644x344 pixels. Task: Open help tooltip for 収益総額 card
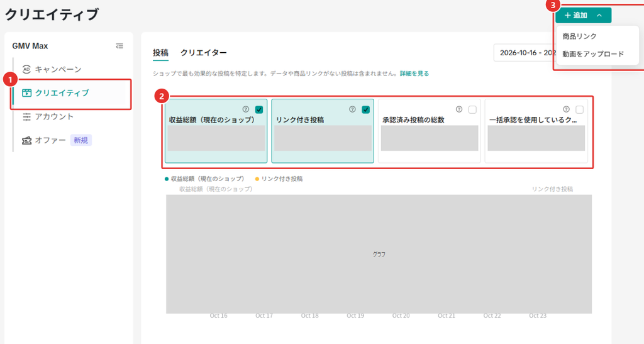246,109
